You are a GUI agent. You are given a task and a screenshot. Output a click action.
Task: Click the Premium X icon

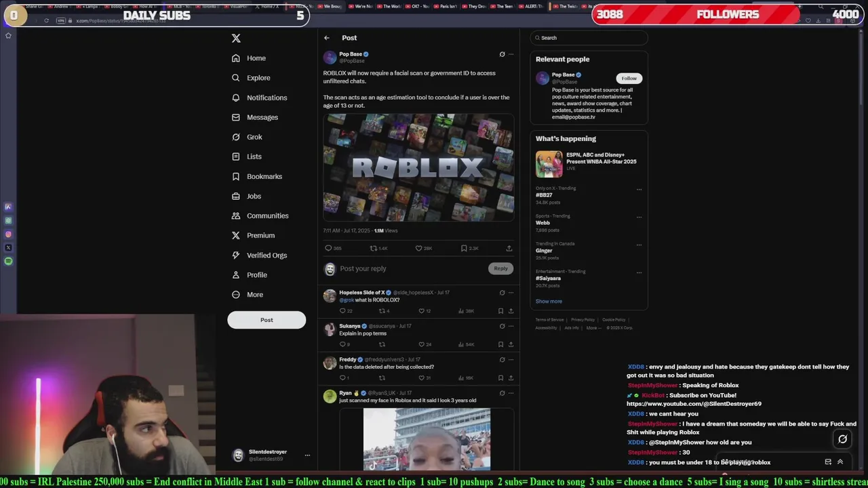(236, 235)
